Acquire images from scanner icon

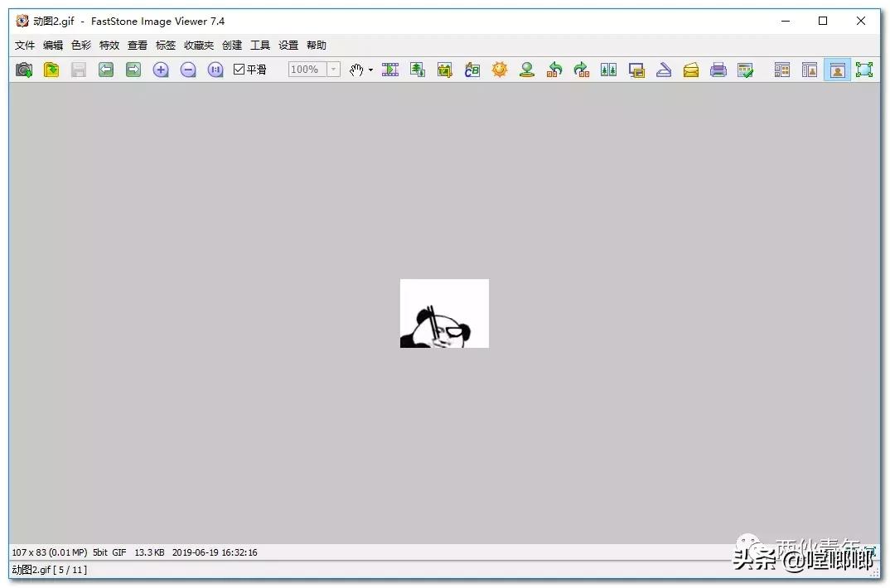click(x=664, y=70)
